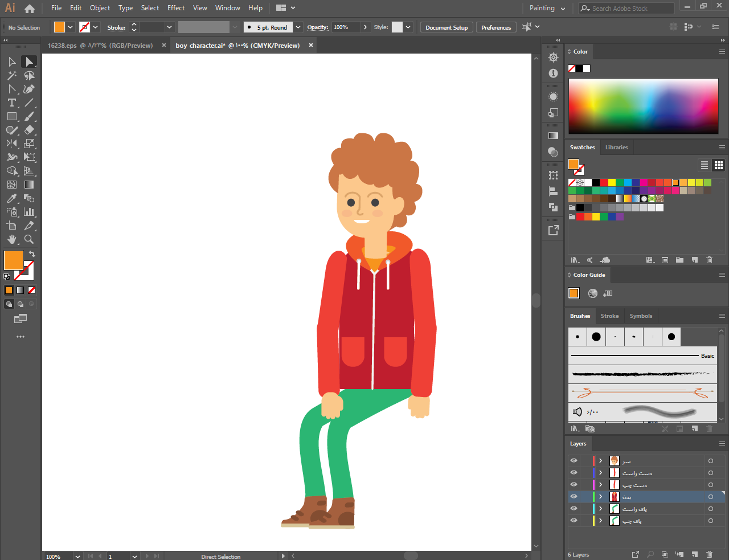The height and width of the screenshot is (560, 729).
Task: Swap fill and stroke colors arrow
Action: tap(32, 254)
